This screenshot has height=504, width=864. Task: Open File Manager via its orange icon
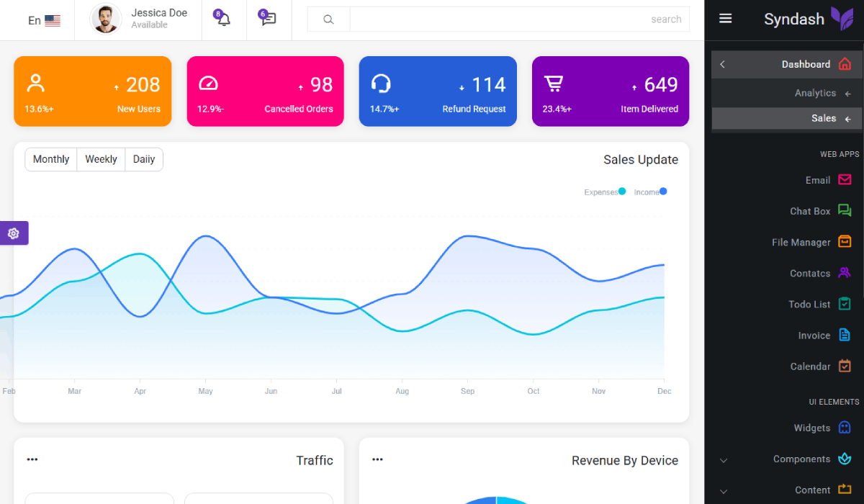click(x=845, y=242)
